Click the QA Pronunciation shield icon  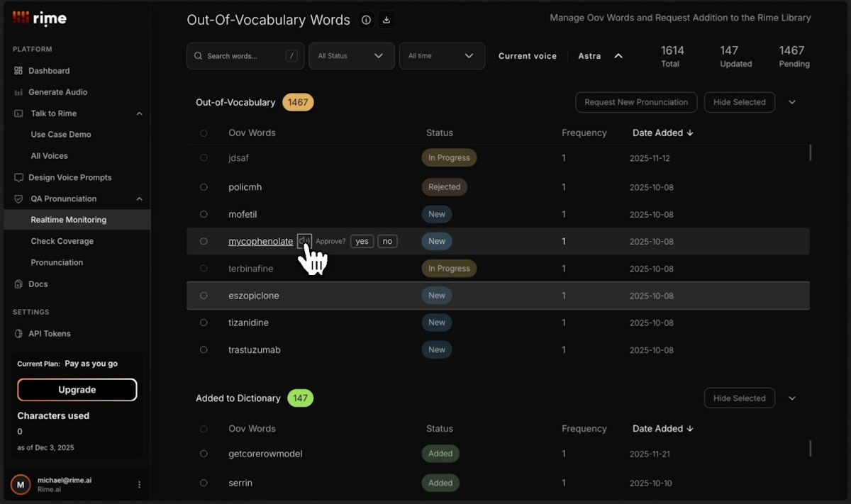[18, 198]
